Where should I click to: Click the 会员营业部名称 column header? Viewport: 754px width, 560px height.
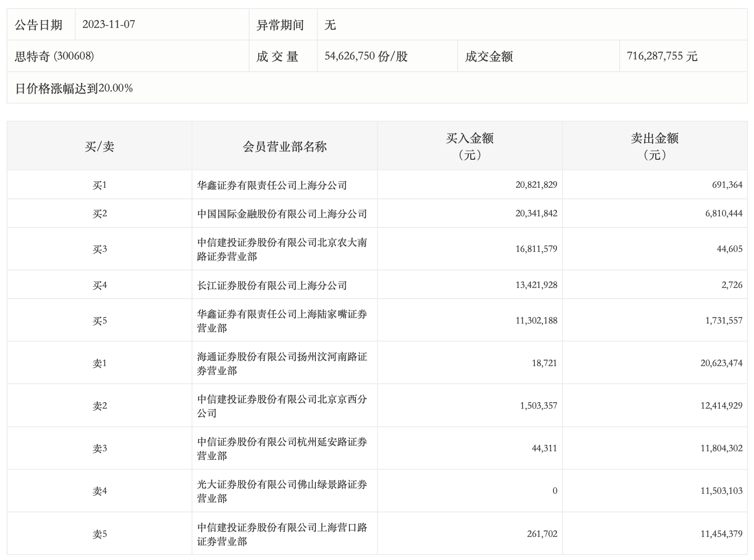(x=285, y=146)
